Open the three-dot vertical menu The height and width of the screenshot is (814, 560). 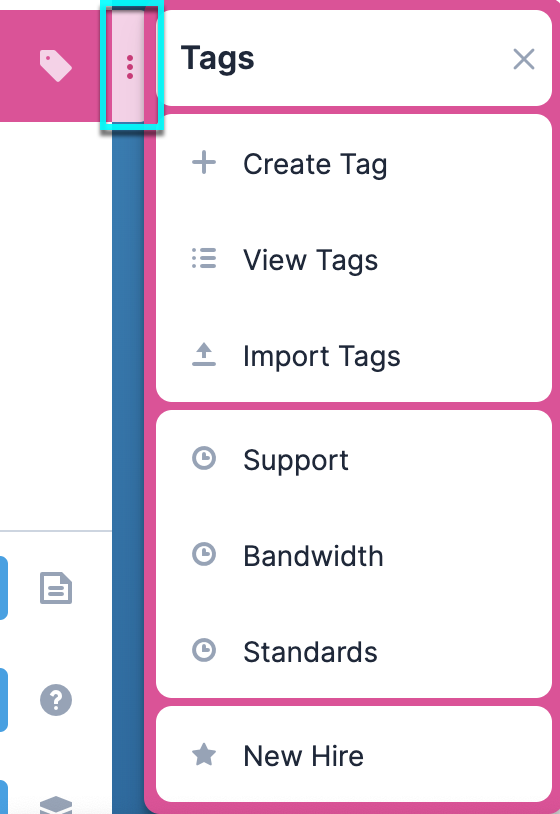(130, 67)
